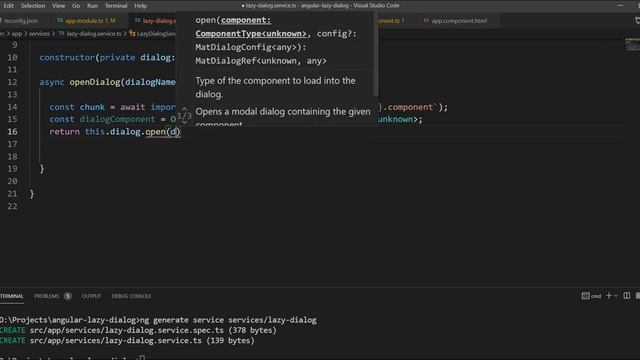Open the Selection menu

point(33,6)
